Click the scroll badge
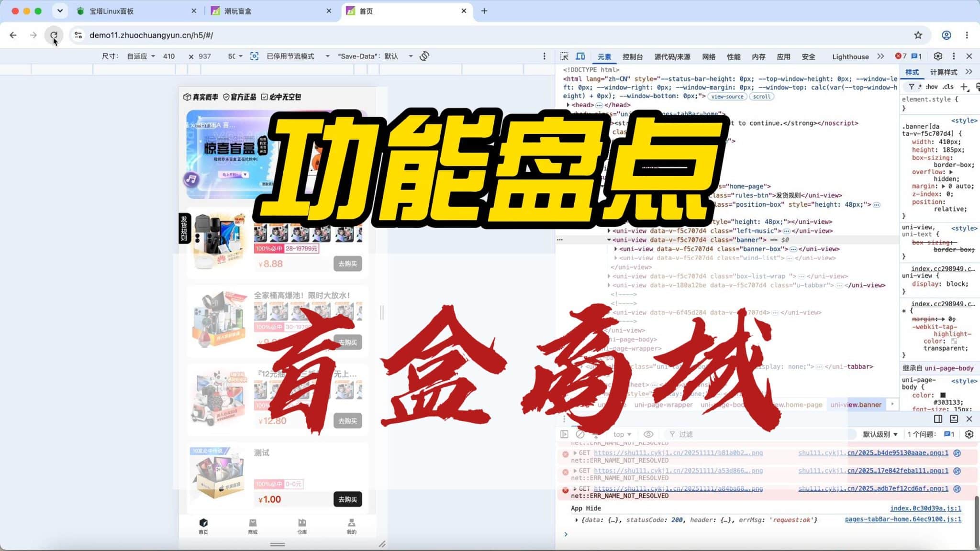The width and height of the screenshot is (980, 551). tap(761, 97)
